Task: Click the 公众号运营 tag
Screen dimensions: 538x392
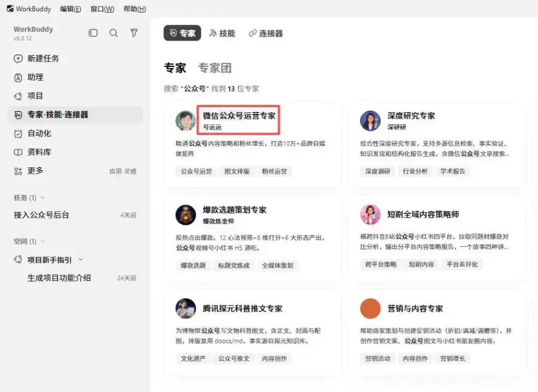Action: tap(196, 171)
